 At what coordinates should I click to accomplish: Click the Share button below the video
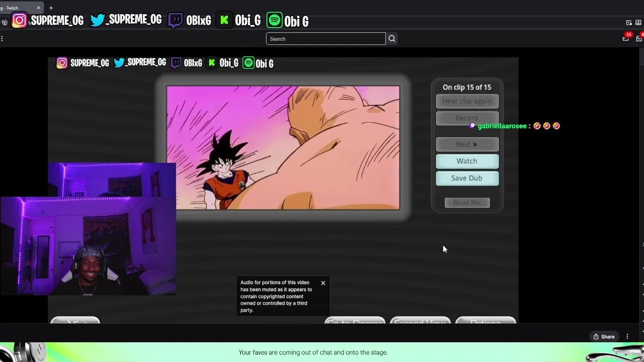pos(604,337)
